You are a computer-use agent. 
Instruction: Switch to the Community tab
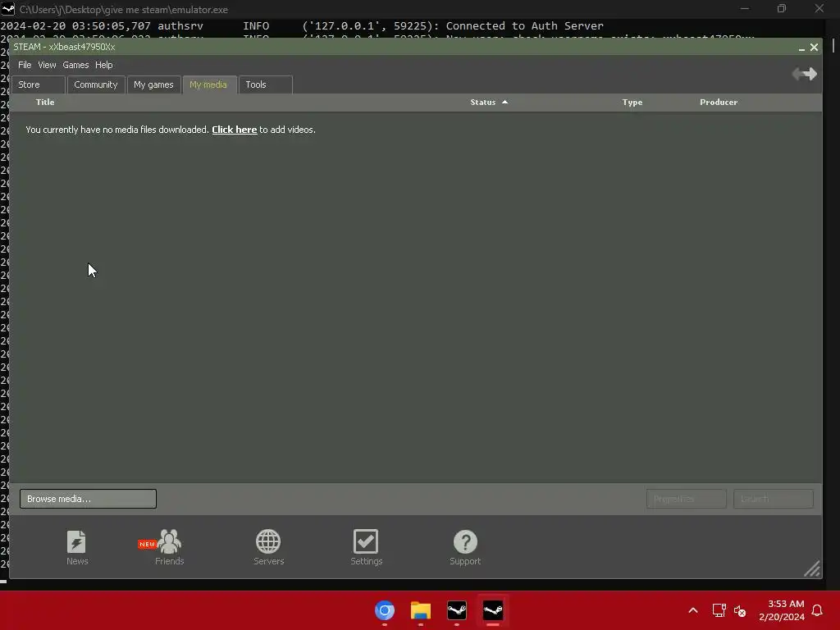[x=96, y=84]
